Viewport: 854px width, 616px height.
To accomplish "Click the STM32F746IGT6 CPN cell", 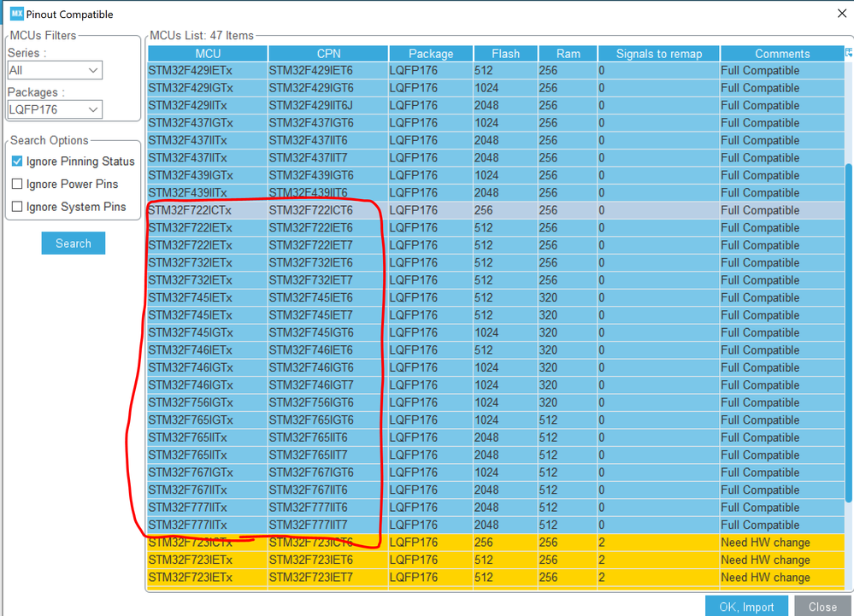I will pyautogui.click(x=328, y=367).
